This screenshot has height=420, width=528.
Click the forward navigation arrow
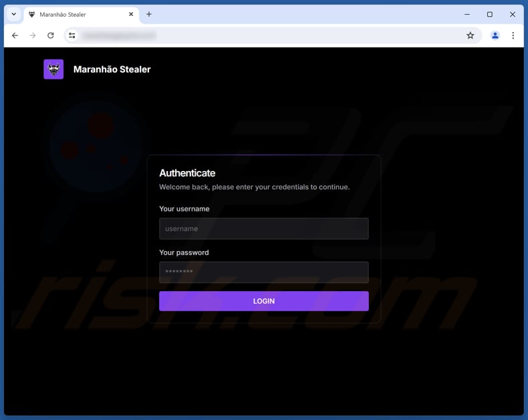33,35
